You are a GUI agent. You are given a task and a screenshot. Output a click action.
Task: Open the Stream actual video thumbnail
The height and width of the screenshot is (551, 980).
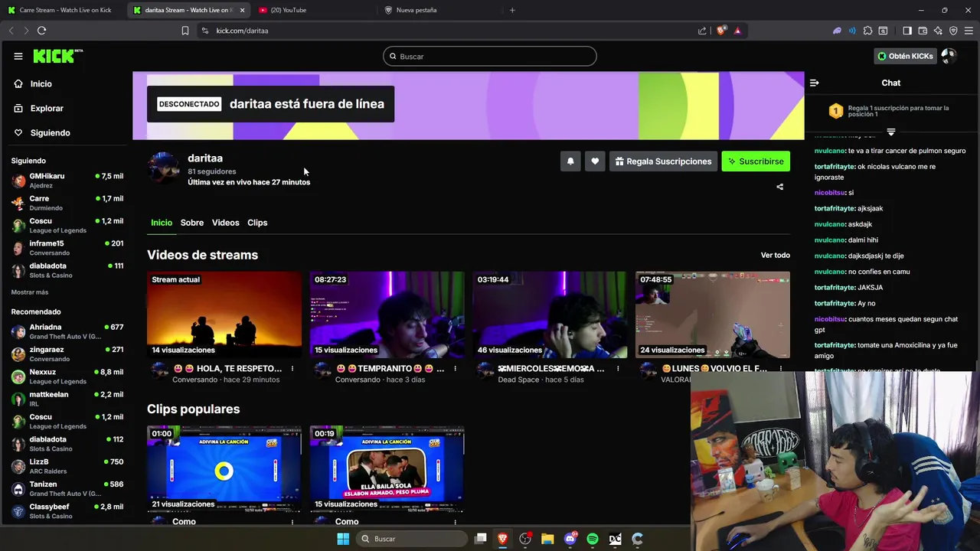click(224, 315)
